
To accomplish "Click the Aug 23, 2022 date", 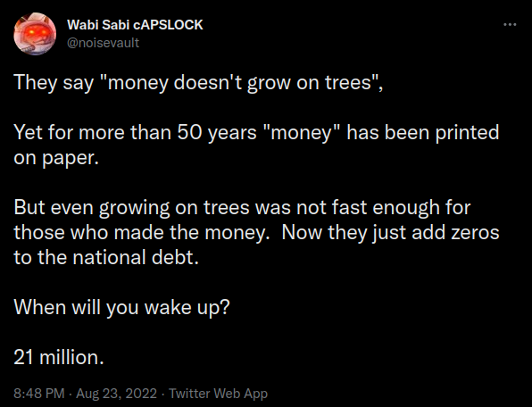I will click(x=116, y=394).
